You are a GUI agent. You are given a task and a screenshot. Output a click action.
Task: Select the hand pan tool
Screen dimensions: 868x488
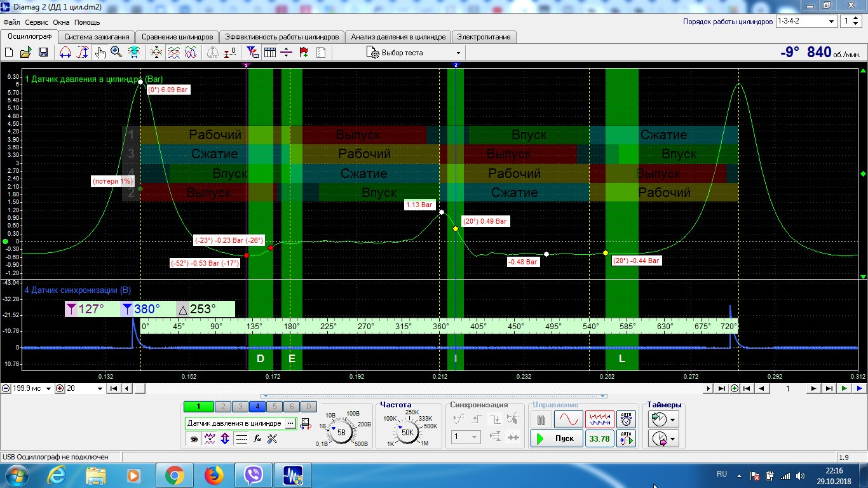(x=100, y=53)
